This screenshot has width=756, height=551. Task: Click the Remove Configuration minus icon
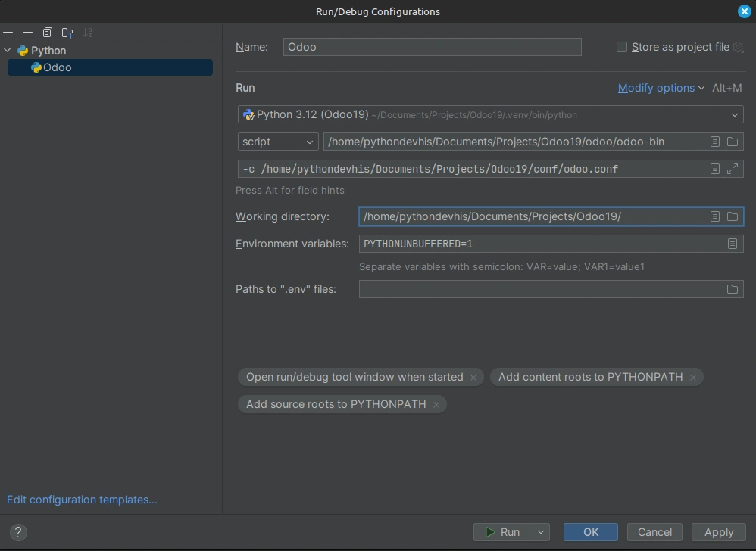[x=28, y=33]
